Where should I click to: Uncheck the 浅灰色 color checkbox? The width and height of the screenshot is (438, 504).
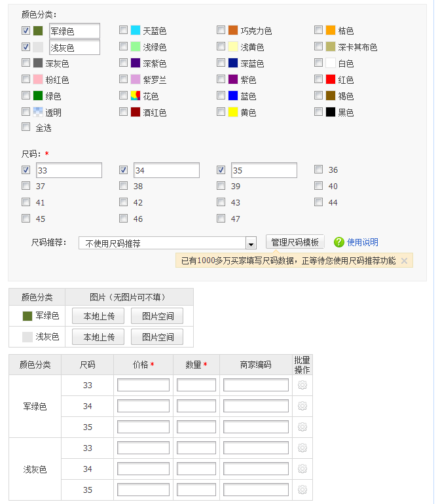26,47
